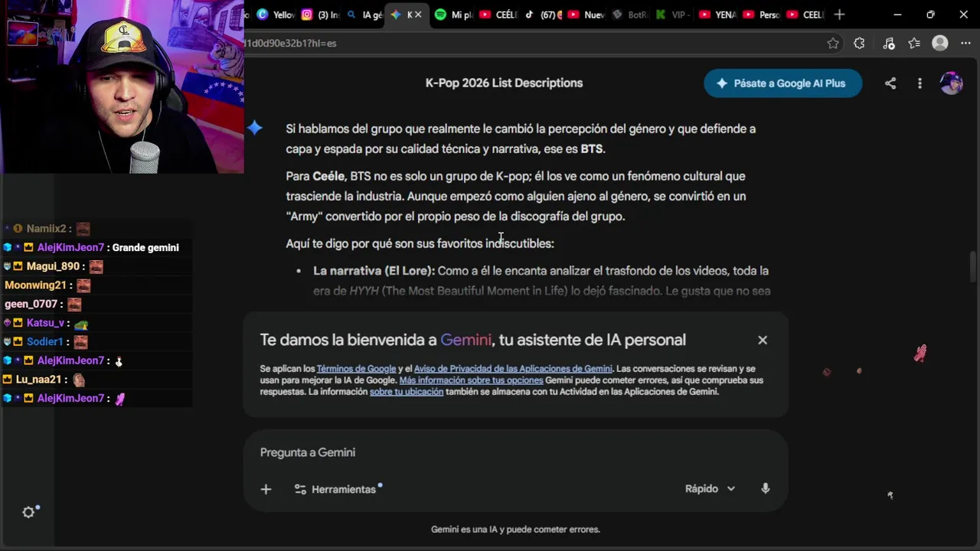
Task: Select Moonwing21 username in chat
Action: (35, 285)
